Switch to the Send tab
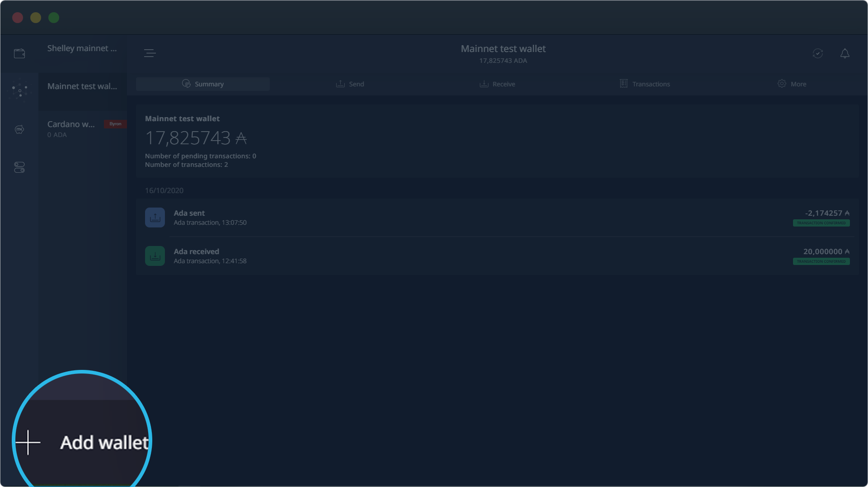The width and height of the screenshot is (868, 487). [x=350, y=84]
